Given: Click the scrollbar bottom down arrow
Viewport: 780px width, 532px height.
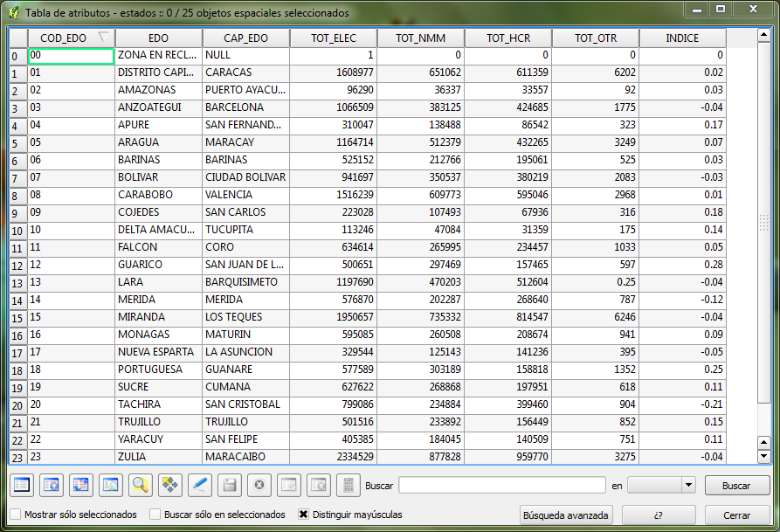Looking at the screenshot, I should pos(764,456).
